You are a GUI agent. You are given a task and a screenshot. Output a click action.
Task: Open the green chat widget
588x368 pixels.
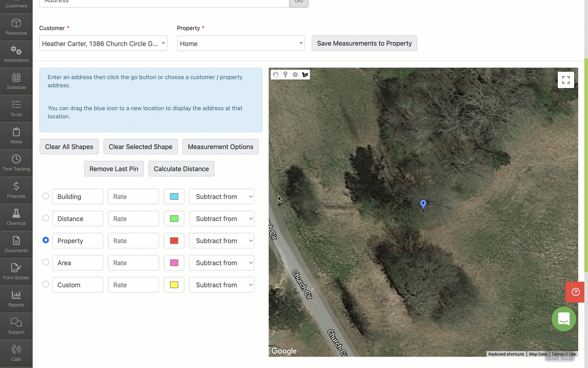[564, 319]
